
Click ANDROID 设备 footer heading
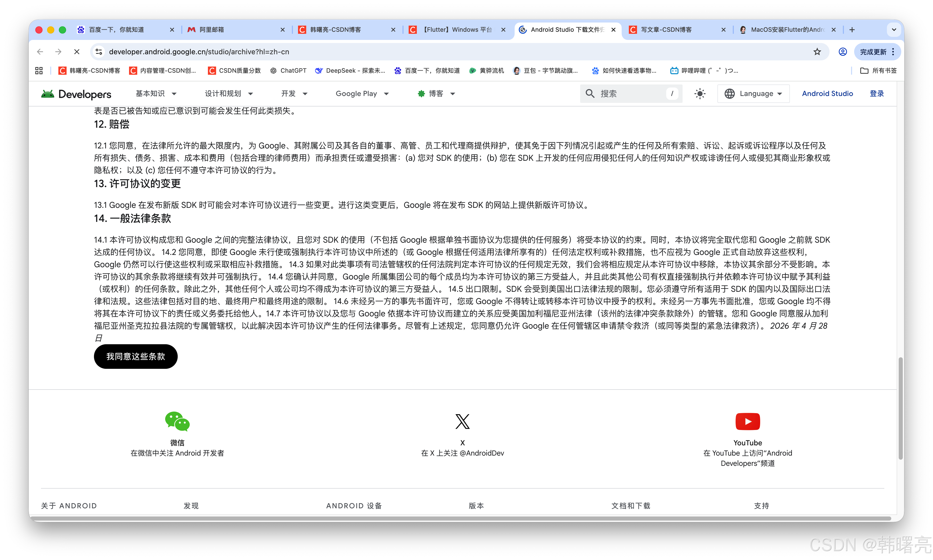pyautogui.click(x=354, y=506)
